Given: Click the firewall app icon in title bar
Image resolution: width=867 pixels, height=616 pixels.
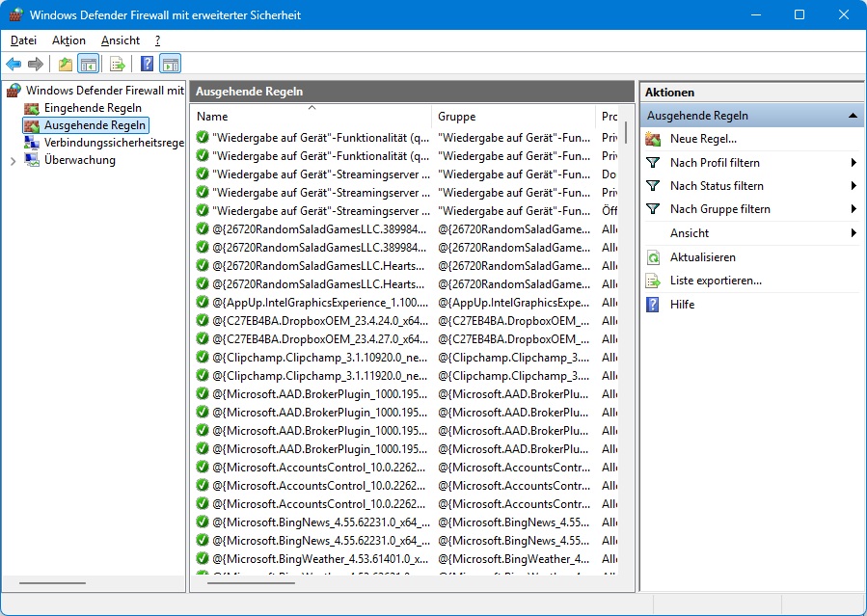Looking at the screenshot, I should click(x=15, y=14).
